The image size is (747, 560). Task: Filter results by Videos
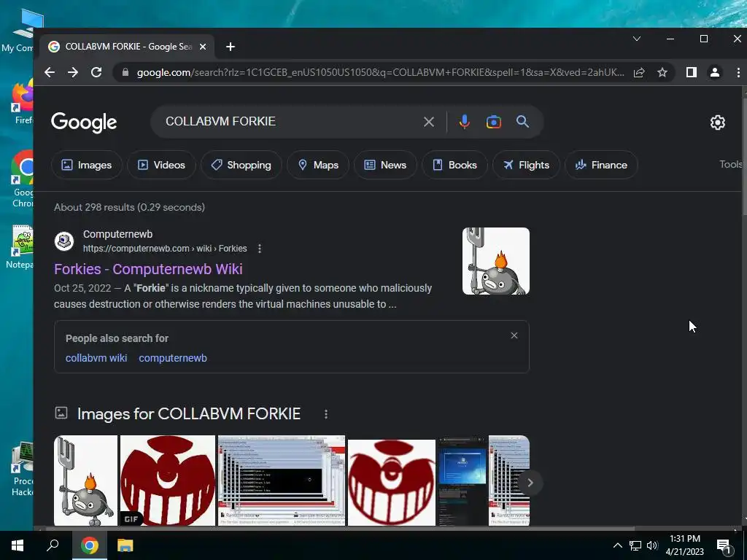161,165
